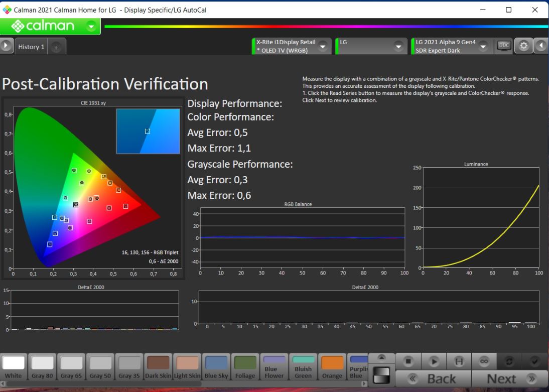Click the 0,6 - ΔE 2000 readout
The height and width of the screenshot is (392, 549).
pos(164,262)
